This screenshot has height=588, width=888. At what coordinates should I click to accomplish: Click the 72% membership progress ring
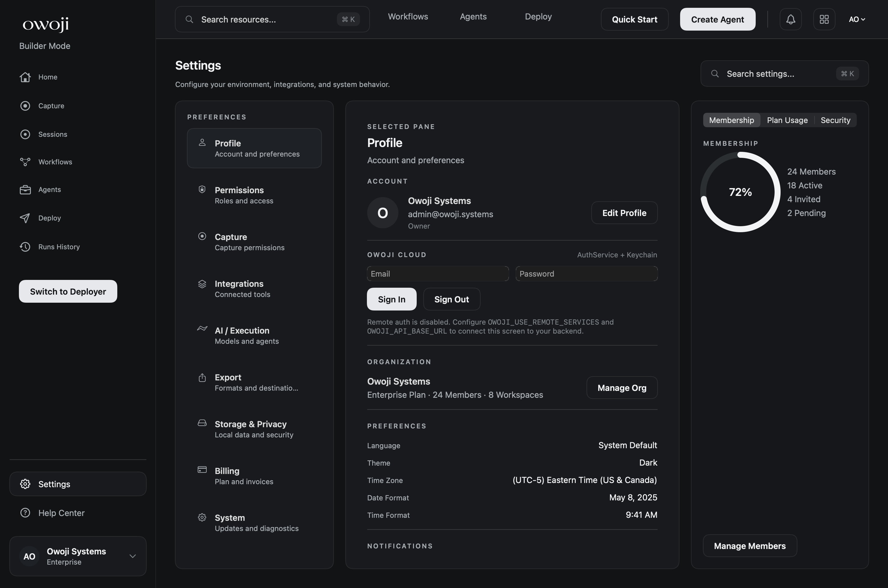point(740,192)
